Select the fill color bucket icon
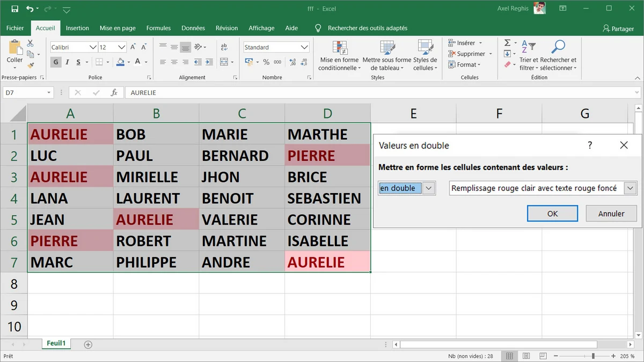644x362 pixels. (x=120, y=62)
